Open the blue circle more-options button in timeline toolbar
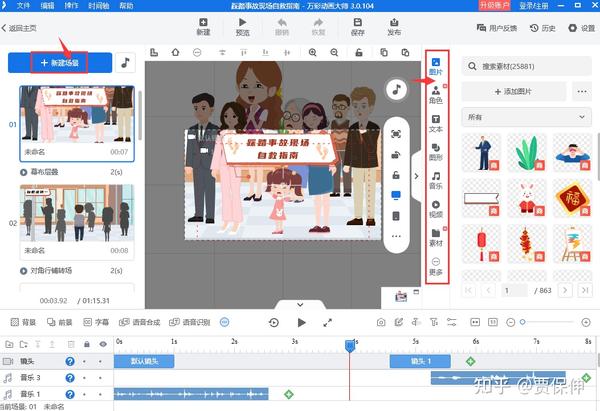This screenshot has width=600, height=411. [x=225, y=322]
